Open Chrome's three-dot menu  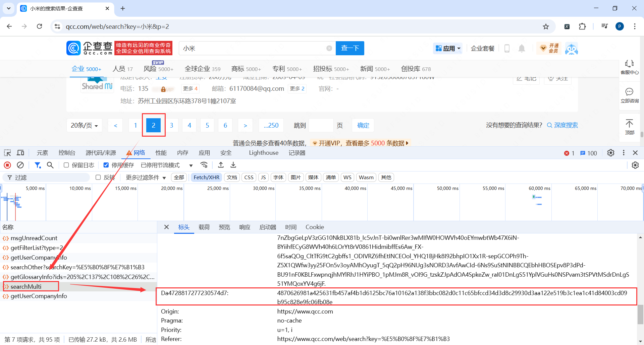[x=635, y=26]
